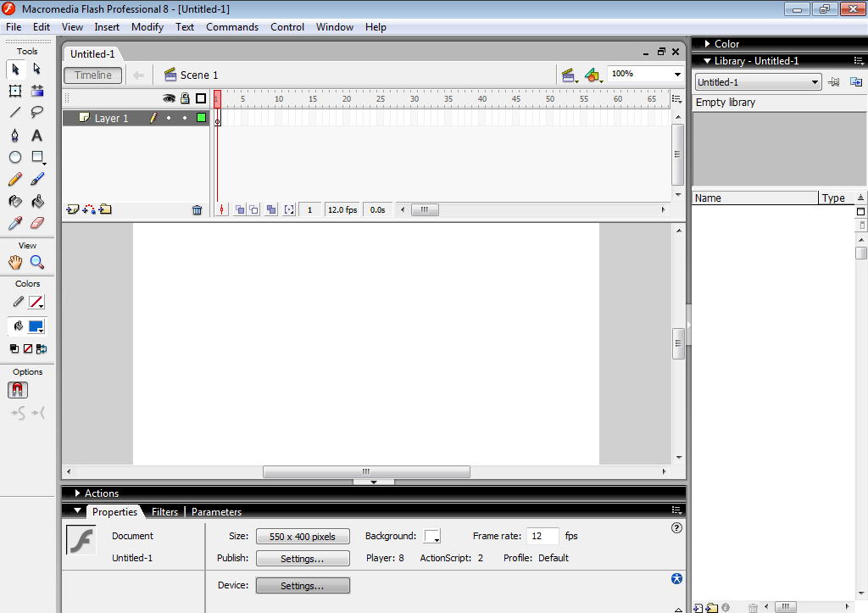Select the Free Transform tool

[x=15, y=91]
